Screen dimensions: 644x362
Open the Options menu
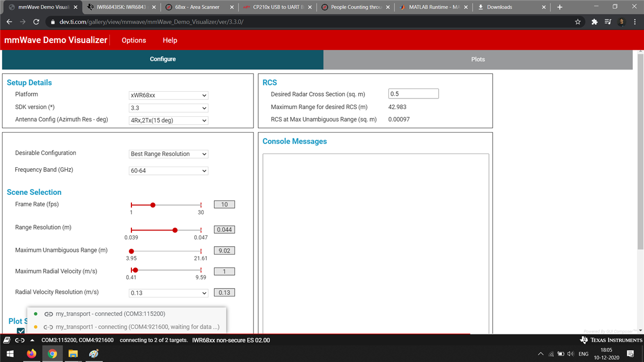coord(134,40)
